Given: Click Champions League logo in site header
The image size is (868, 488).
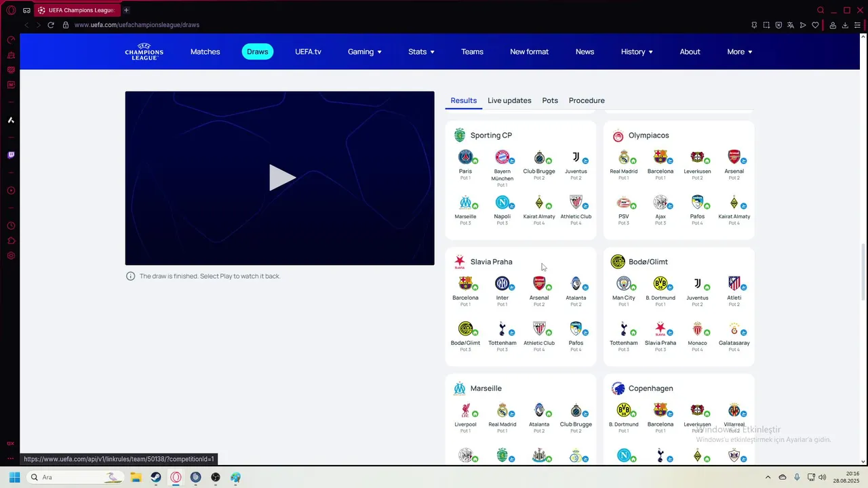Looking at the screenshot, I should 144,52.
